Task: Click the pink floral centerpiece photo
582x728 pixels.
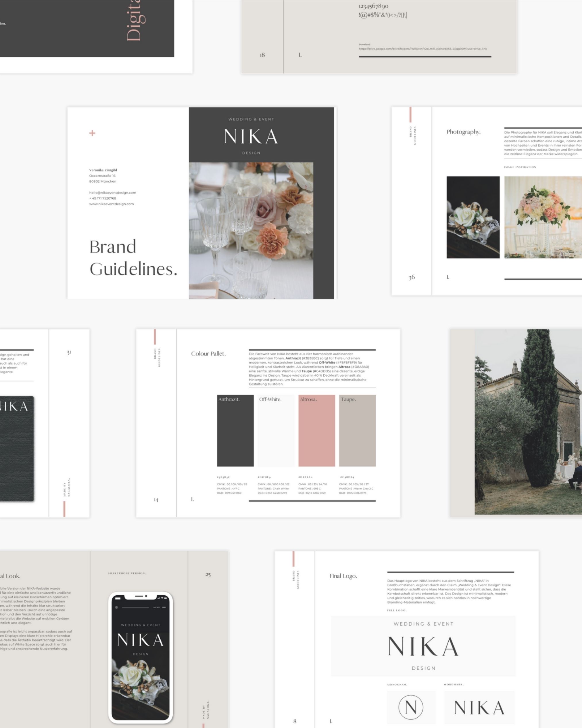Action: (543, 217)
